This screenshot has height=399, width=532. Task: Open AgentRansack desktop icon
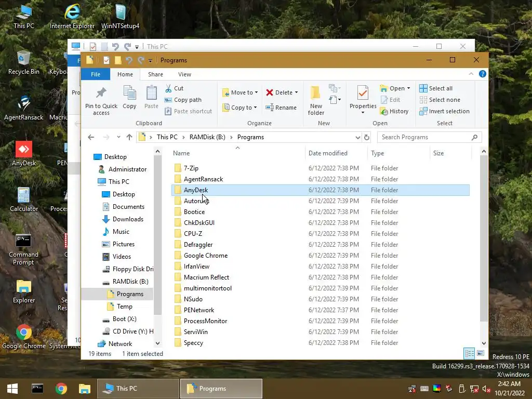(24, 108)
